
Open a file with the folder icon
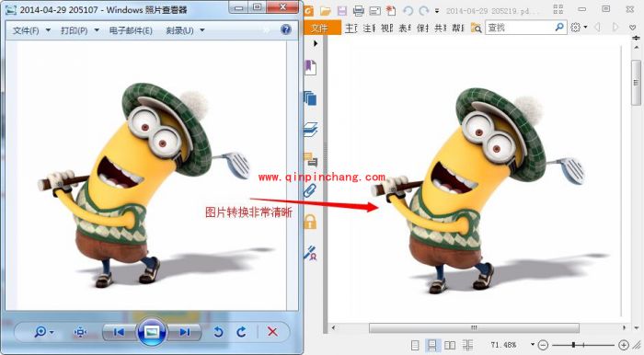point(326,11)
